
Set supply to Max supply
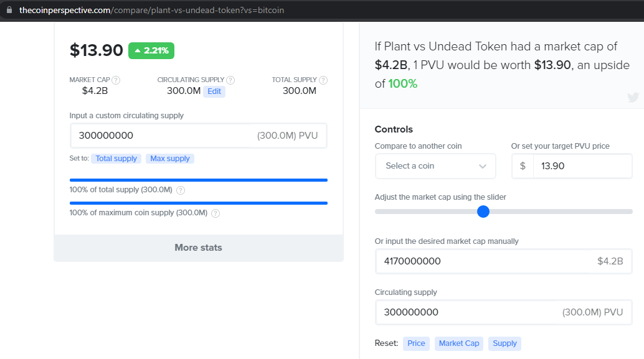coord(170,159)
